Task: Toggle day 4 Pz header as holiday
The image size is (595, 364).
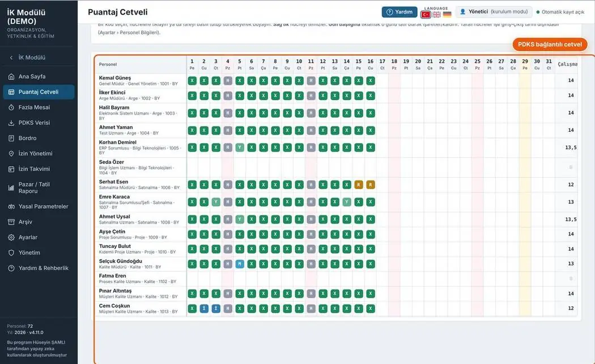Action: 228,64
